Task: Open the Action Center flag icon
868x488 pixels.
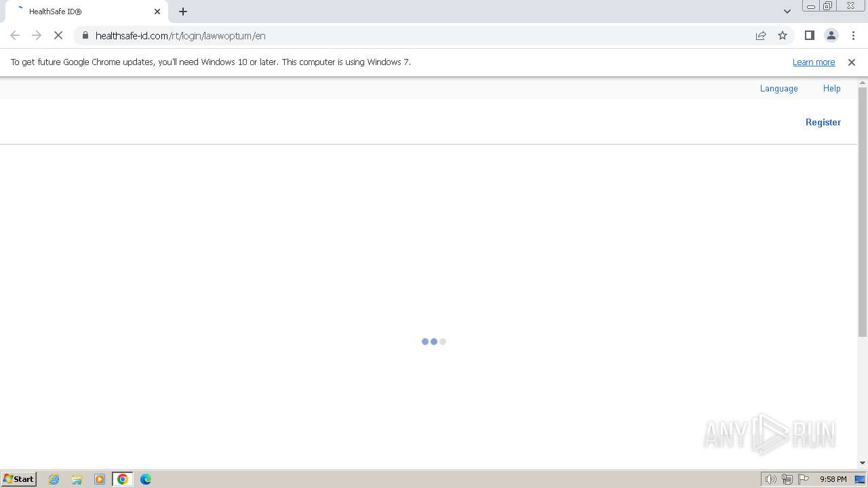Action: click(x=804, y=479)
